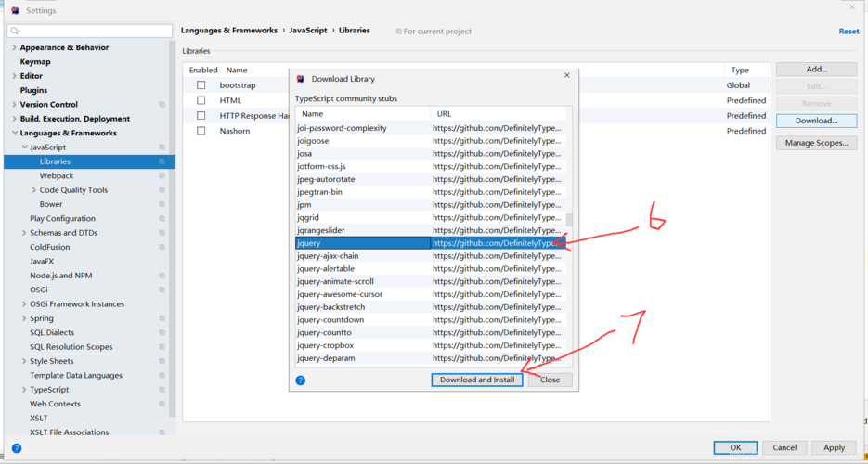The height and width of the screenshot is (464, 868).
Task: Click the Download and Install button
Action: click(477, 380)
